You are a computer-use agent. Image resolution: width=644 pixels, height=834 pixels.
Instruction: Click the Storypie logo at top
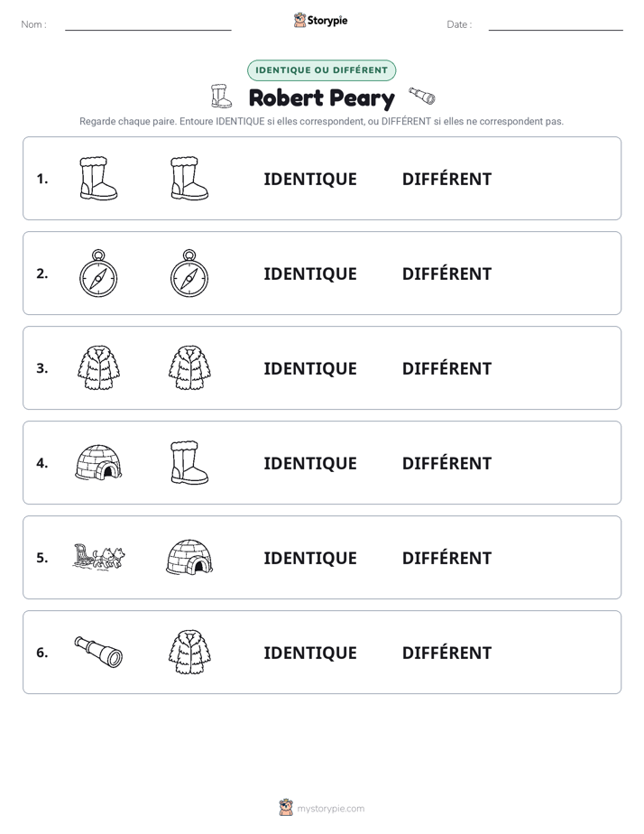pos(320,20)
